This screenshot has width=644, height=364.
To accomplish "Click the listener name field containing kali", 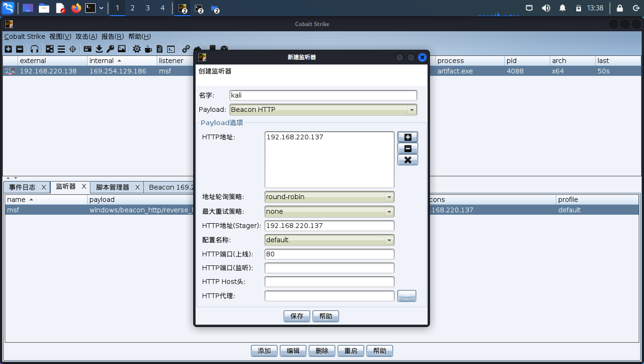I will coord(323,95).
